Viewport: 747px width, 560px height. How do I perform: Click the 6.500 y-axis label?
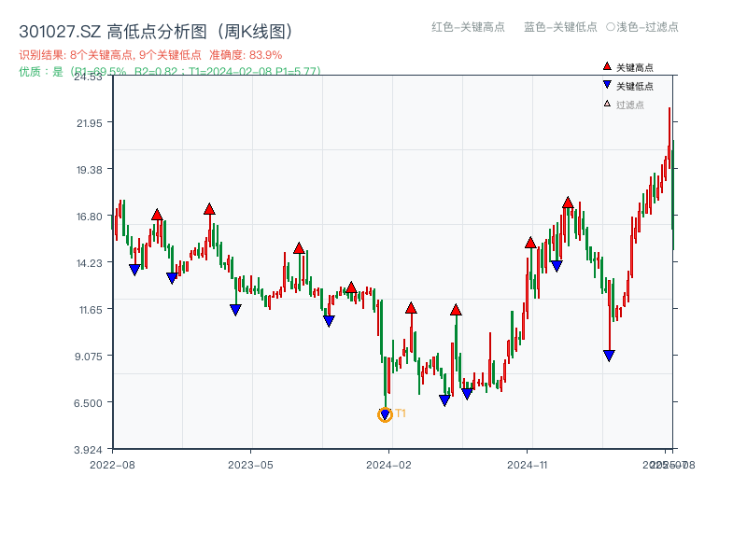(88, 403)
